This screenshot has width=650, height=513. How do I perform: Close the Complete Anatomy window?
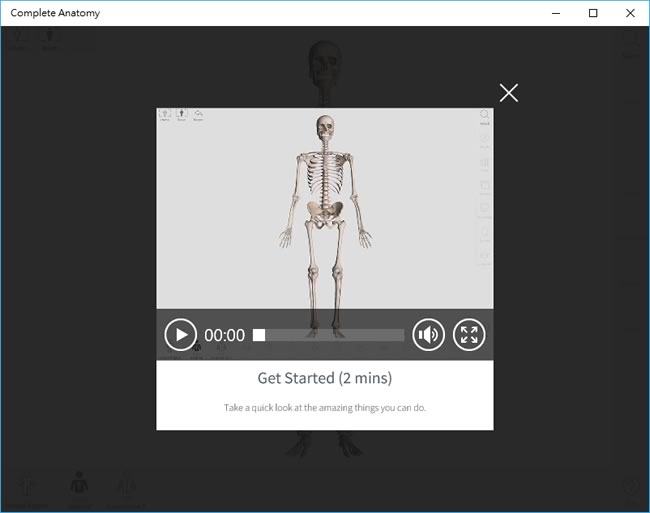click(x=630, y=13)
